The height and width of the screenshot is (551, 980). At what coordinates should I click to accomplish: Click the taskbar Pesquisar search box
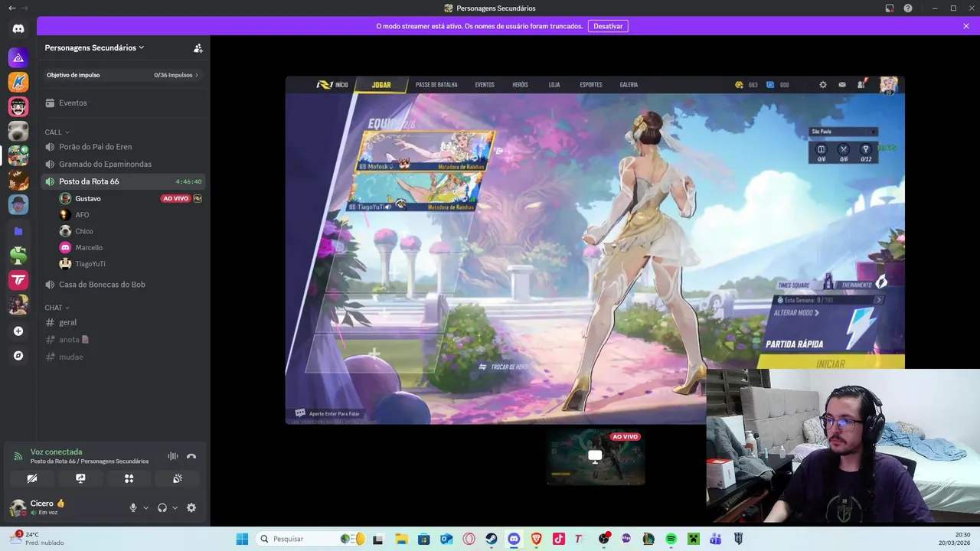pyautogui.click(x=310, y=539)
